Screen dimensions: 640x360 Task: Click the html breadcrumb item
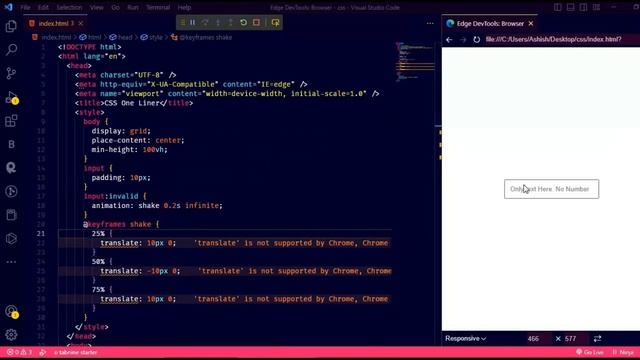click(91, 37)
